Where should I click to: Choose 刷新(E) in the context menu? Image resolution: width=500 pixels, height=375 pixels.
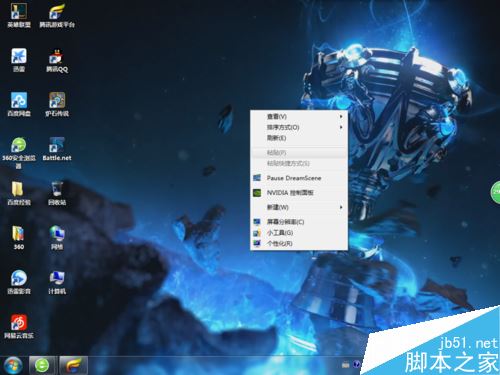coord(299,138)
